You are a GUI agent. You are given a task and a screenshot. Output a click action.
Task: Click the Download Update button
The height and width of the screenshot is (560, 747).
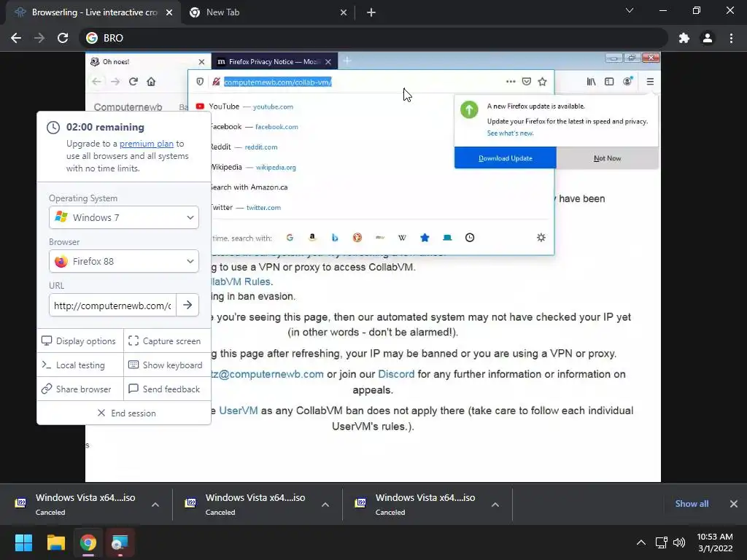pyautogui.click(x=506, y=158)
